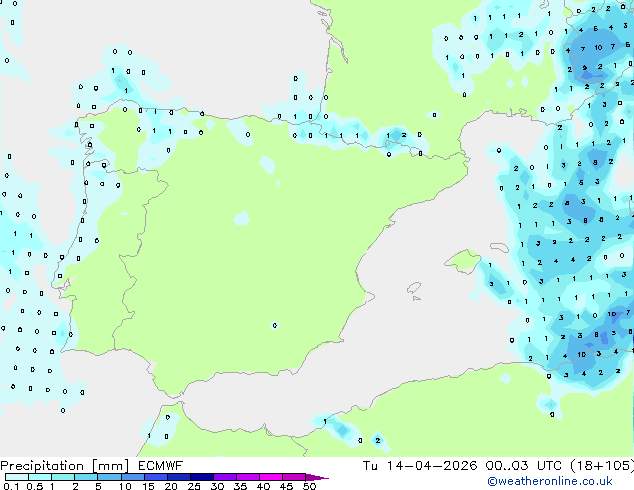This screenshot has height=490, width=634.
Task: Click the "50" legend scale label
Action: point(309,486)
